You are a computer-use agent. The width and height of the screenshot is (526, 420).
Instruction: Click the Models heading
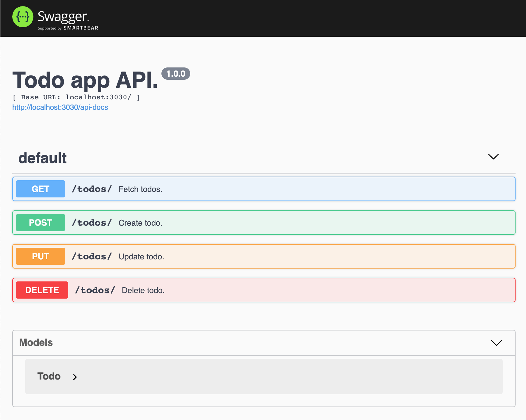36,342
